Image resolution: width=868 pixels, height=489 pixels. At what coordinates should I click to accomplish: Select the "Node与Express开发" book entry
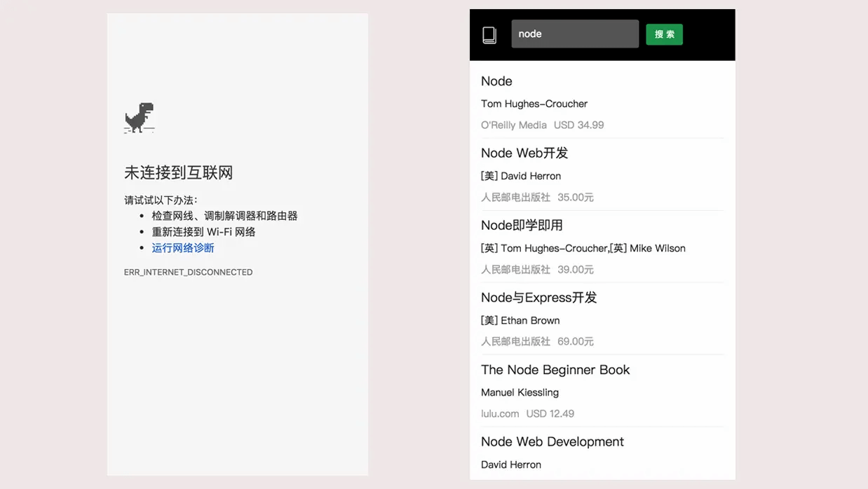tap(538, 298)
